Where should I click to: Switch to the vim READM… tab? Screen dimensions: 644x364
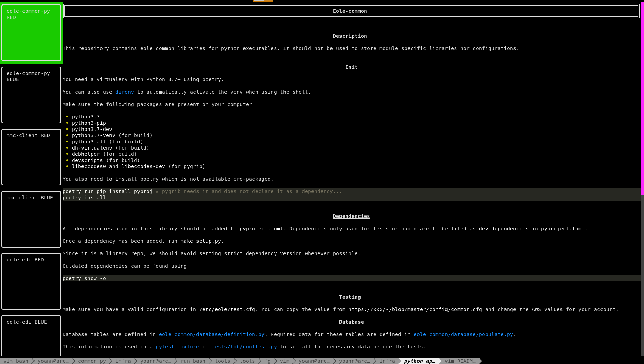click(x=460, y=361)
